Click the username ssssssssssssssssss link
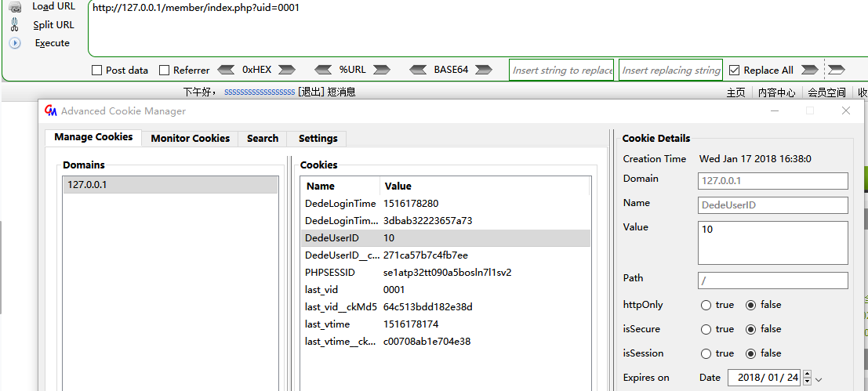Screen dimensions: 868x391 (x=260, y=92)
